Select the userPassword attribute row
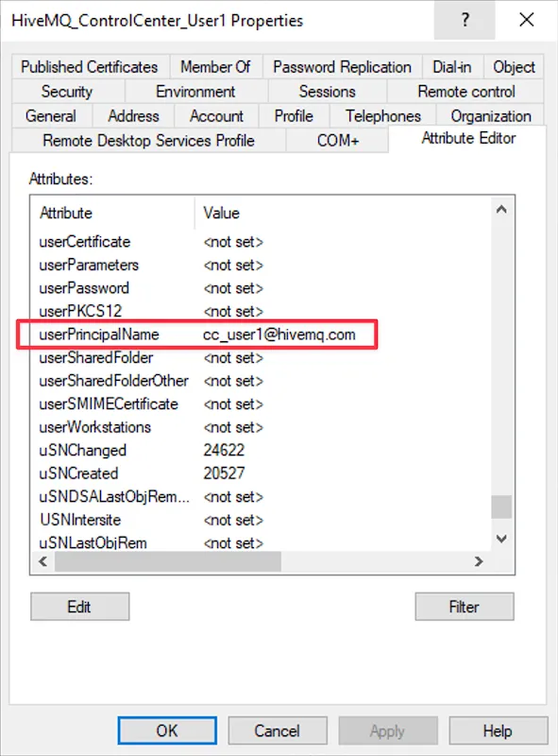The width and height of the screenshot is (558, 756). [x=261, y=288]
